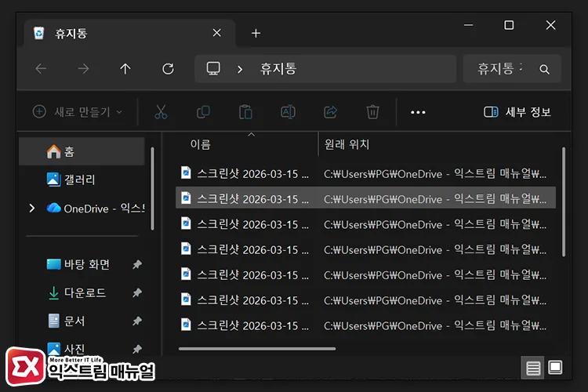The image size is (588, 392).
Task: Open 갤러리 in the sidebar
Action: click(x=71, y=180)
